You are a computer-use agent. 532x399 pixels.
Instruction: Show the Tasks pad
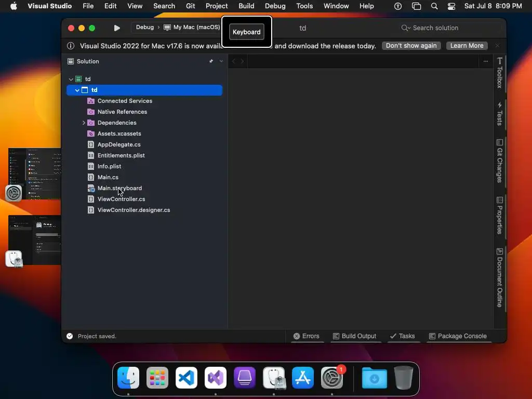[403, 336]
